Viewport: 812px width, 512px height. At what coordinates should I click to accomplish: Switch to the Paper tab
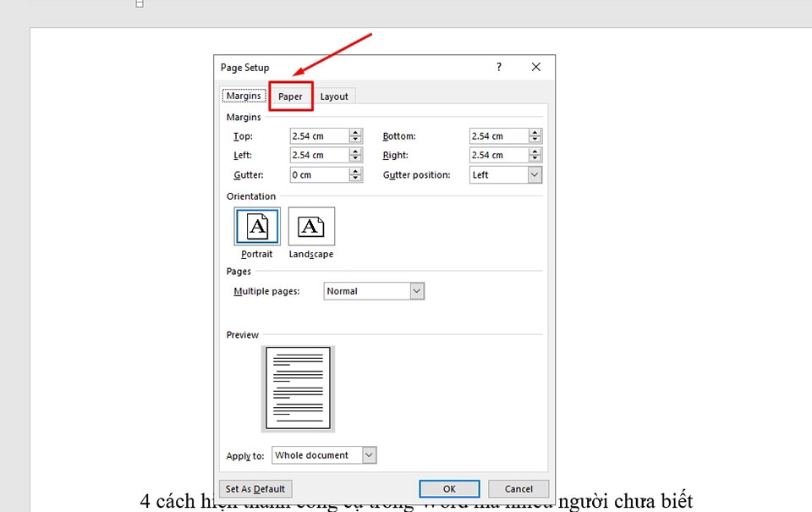(x=290, y=96)
